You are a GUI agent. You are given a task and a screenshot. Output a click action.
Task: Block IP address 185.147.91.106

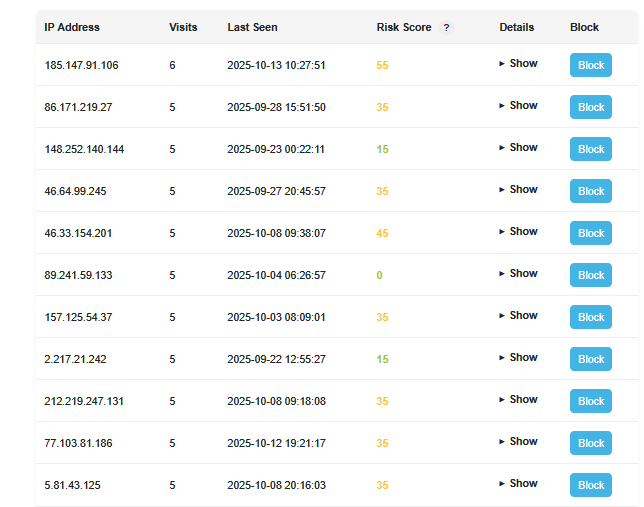(590, 65)
